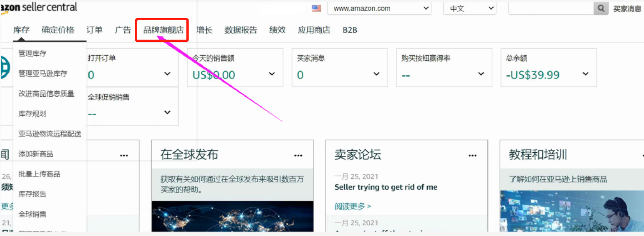The width and height of the screenshot is (644, 236).
Task: Click the top search input field
Action: click(551, 8)
